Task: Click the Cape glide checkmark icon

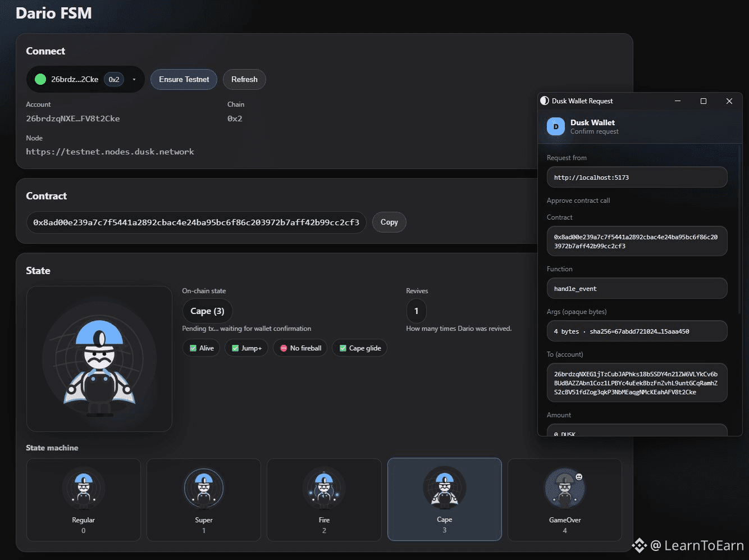Action: pos(343,348)
